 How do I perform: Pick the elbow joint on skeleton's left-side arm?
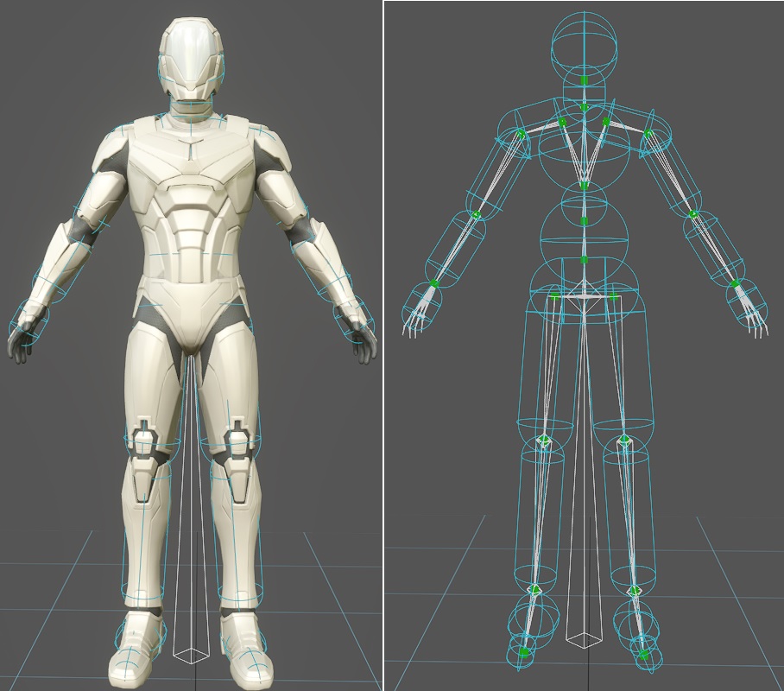(x=477, y=215)
